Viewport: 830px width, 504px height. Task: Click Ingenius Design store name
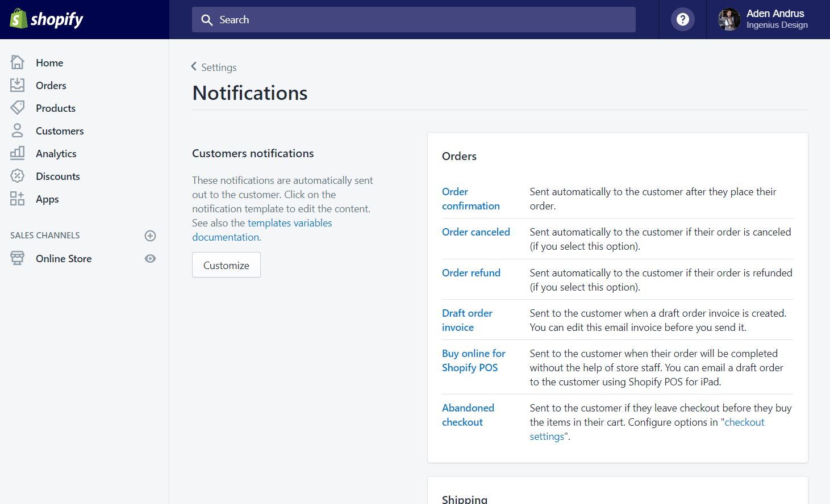click(777, 25)
